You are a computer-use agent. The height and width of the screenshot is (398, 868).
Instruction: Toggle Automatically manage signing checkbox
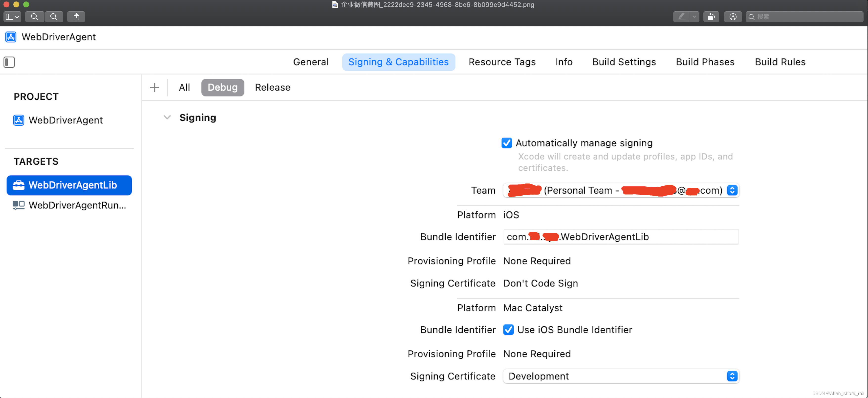click(506, 143)
